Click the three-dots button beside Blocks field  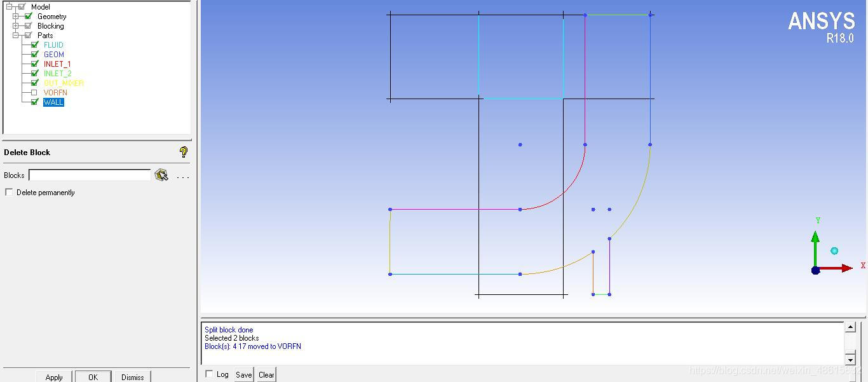pyautogui.click(x=183, y=176)
